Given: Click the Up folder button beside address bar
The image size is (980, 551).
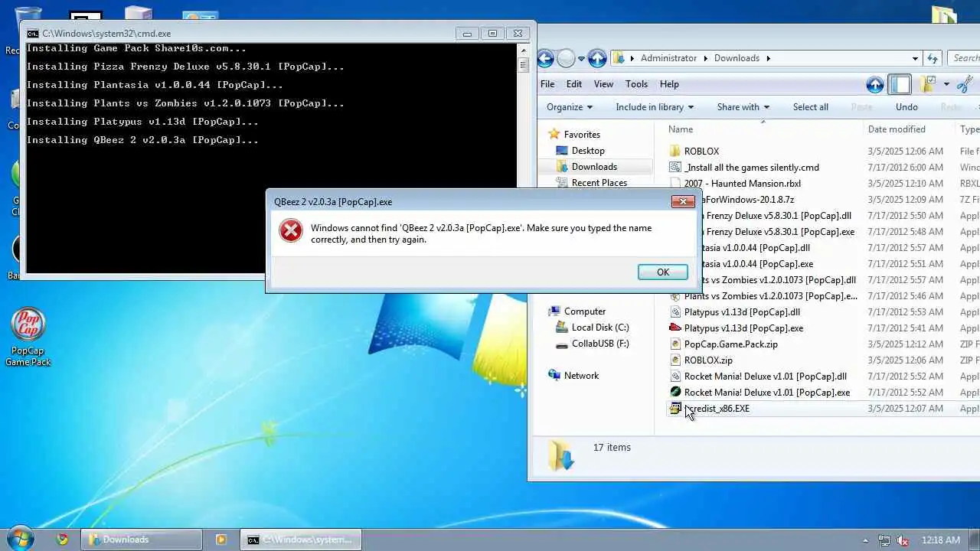Looking at the screenshot, I should 597,58.
